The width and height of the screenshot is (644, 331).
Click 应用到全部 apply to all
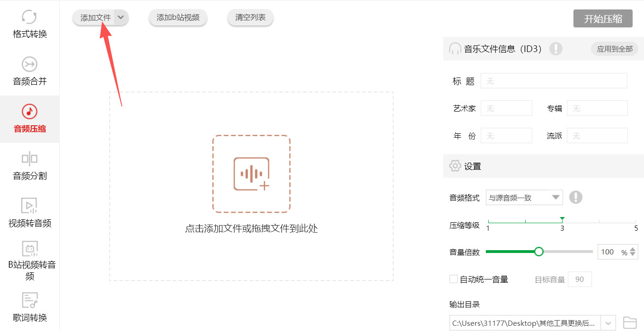(x=615, y=49)
